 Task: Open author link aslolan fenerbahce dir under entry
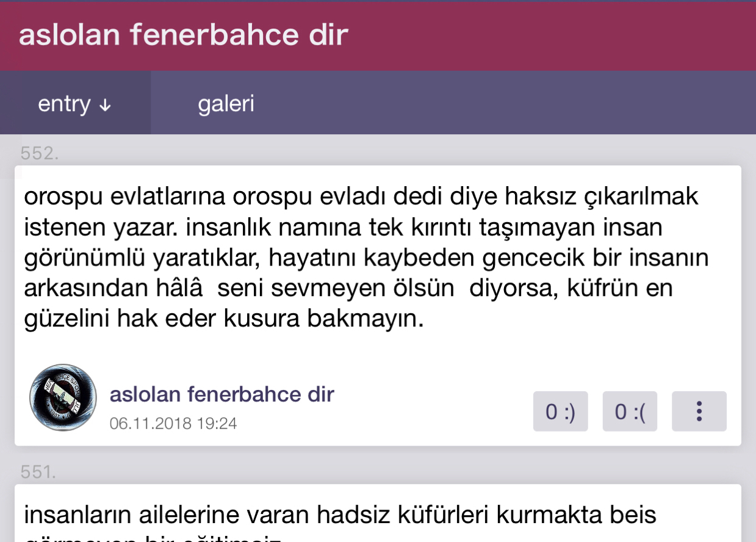click(221, 394)
